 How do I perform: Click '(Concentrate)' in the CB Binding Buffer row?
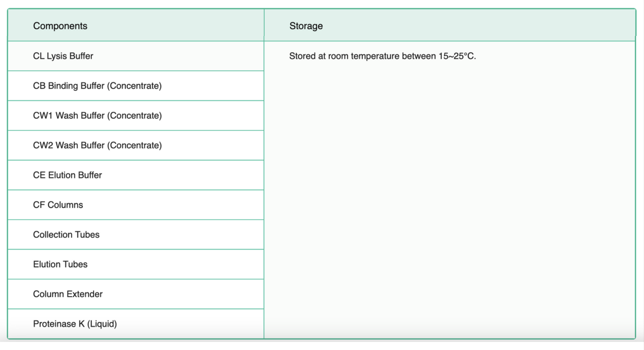pyautogui.click(x=134, y=86)
